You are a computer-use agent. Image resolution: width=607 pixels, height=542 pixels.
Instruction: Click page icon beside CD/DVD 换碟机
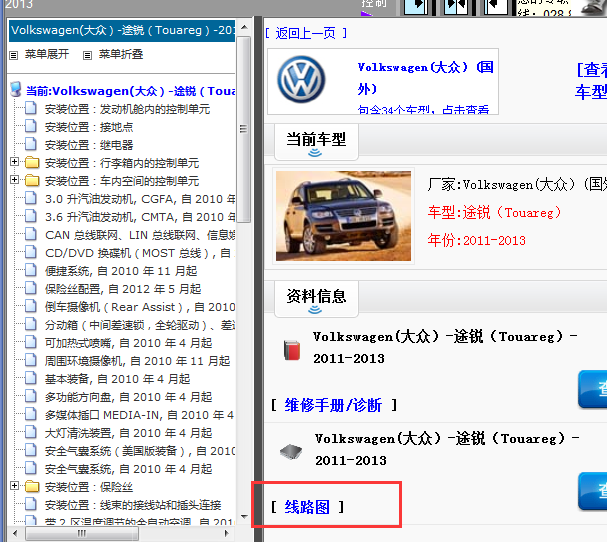click(x=31, y=252)
